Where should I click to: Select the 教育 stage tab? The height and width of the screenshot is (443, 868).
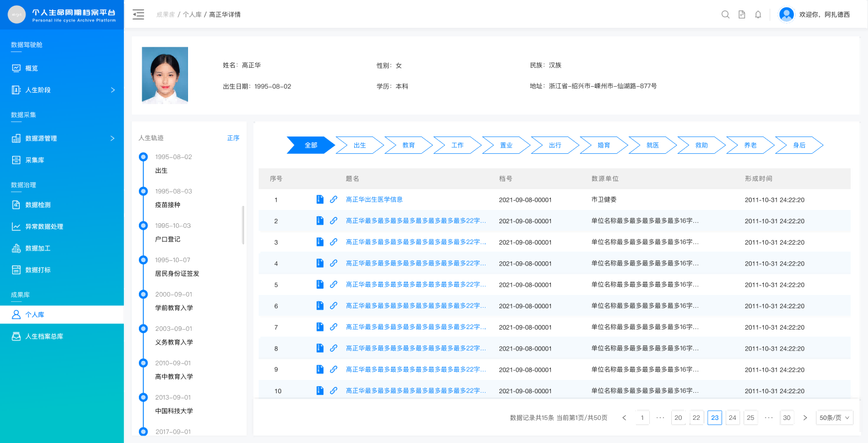[409, 145]
